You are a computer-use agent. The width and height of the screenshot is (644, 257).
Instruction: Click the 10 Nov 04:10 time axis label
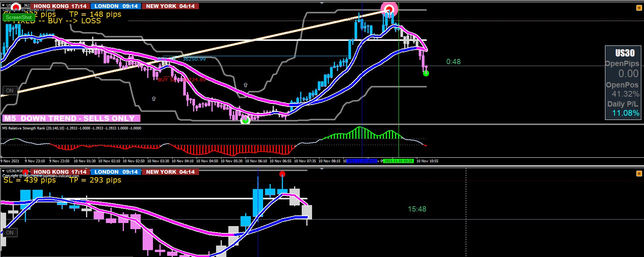[182, 161]
